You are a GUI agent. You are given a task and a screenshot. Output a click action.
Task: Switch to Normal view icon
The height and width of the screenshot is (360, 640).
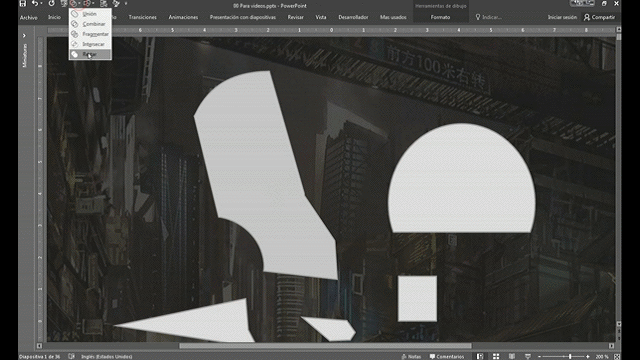tap(480, 356)
